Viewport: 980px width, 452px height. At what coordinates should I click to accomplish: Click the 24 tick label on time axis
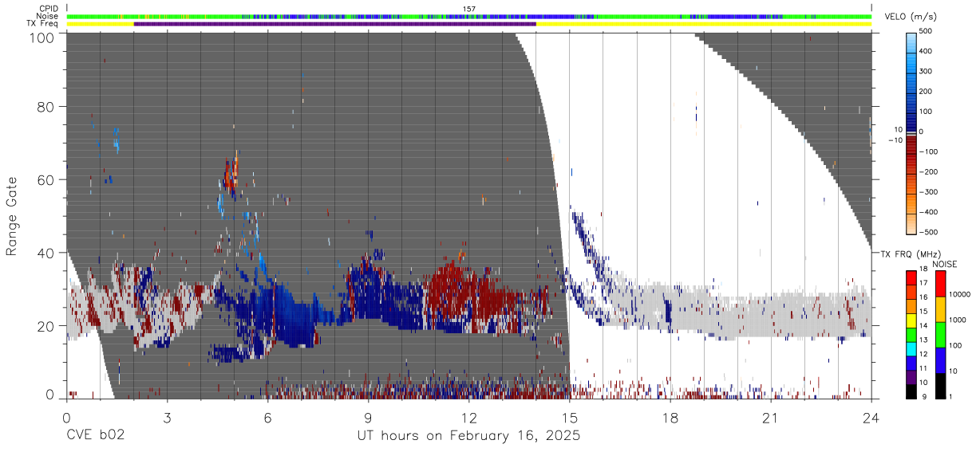(871, 418)
